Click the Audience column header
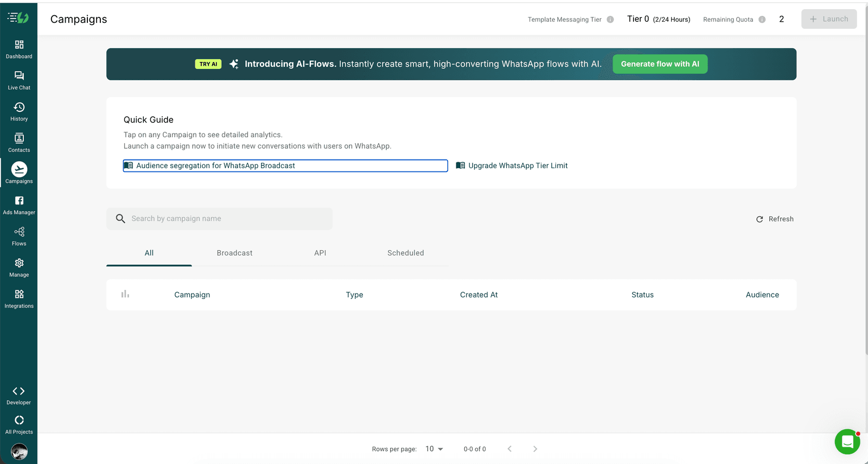The width and height of the screenshot is (868, 464). [762, 295]
